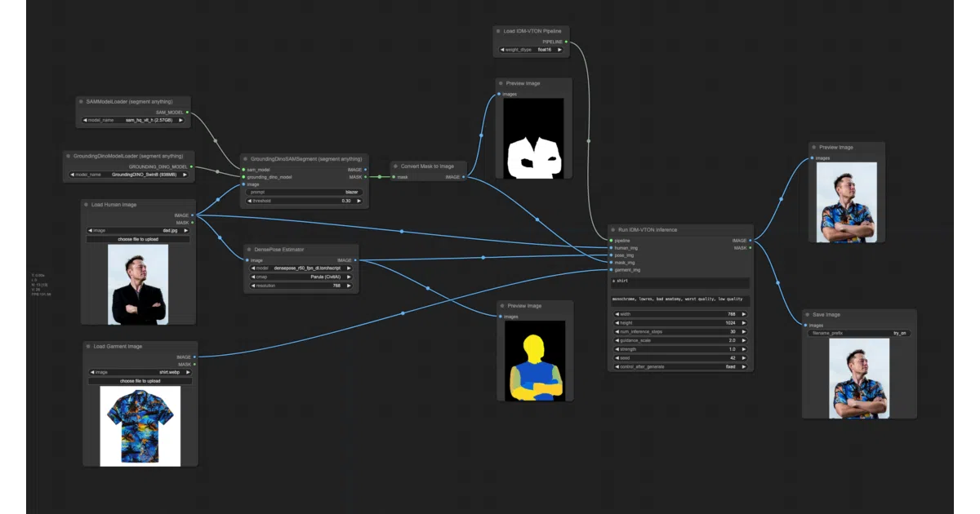Screen dimensions: 980x514
Task: Increase the seed value with right arrow
Action: 743,358
